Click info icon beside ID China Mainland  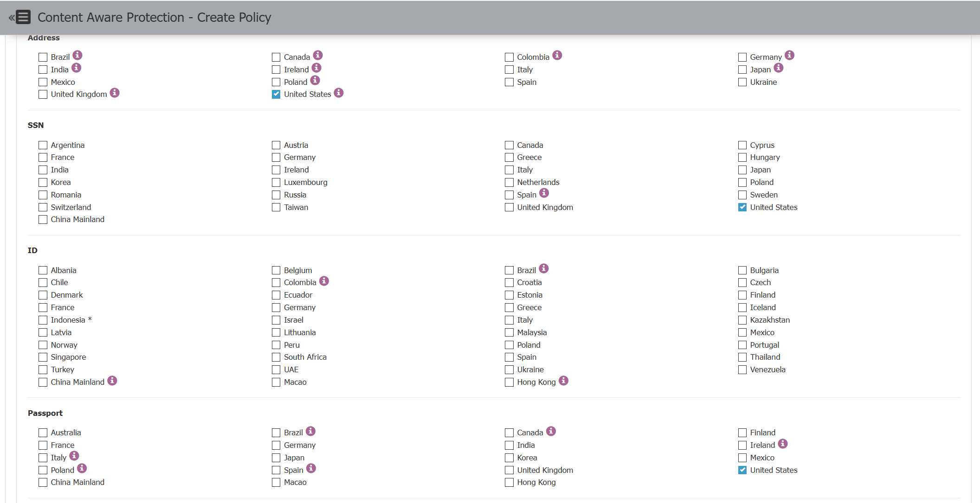[x=112, y=381]
